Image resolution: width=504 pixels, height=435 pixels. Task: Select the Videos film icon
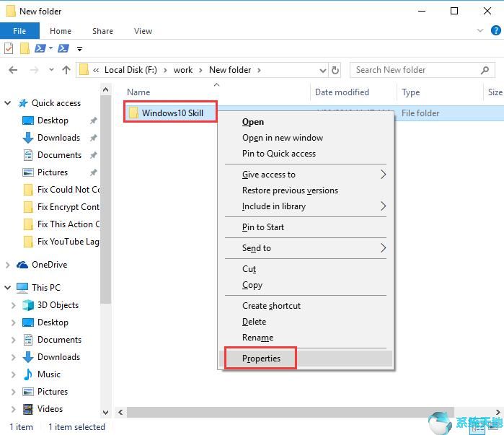point(28,409)
